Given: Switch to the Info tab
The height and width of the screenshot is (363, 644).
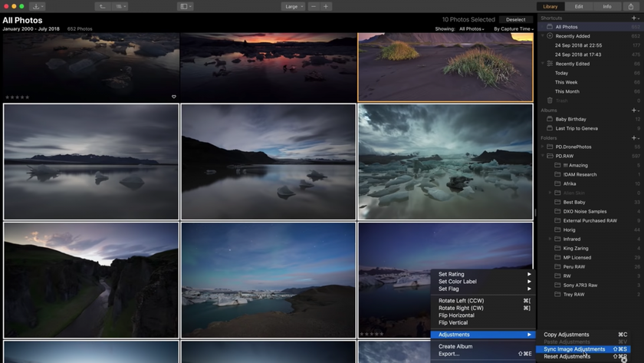Looking at the screenshot, I should [607, 6].
